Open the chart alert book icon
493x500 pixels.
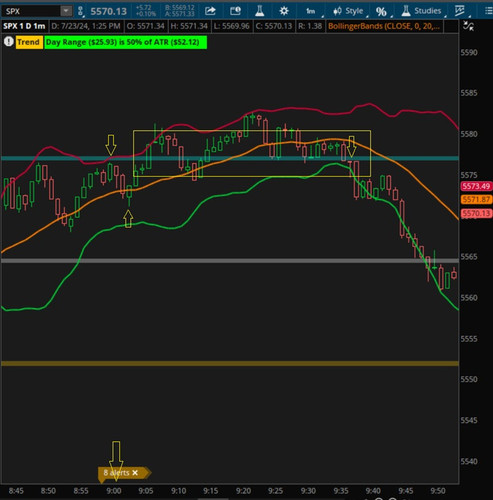pyautogui.click(x=235, y=11)
